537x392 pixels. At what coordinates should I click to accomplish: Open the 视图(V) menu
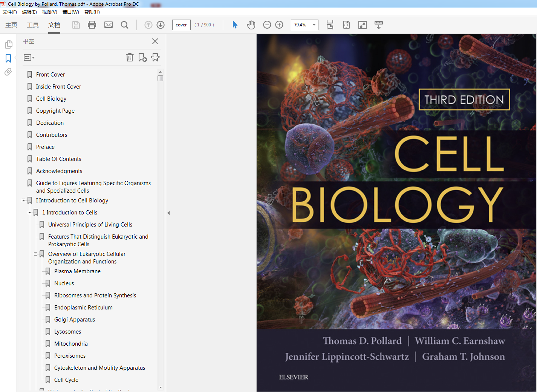49,12
